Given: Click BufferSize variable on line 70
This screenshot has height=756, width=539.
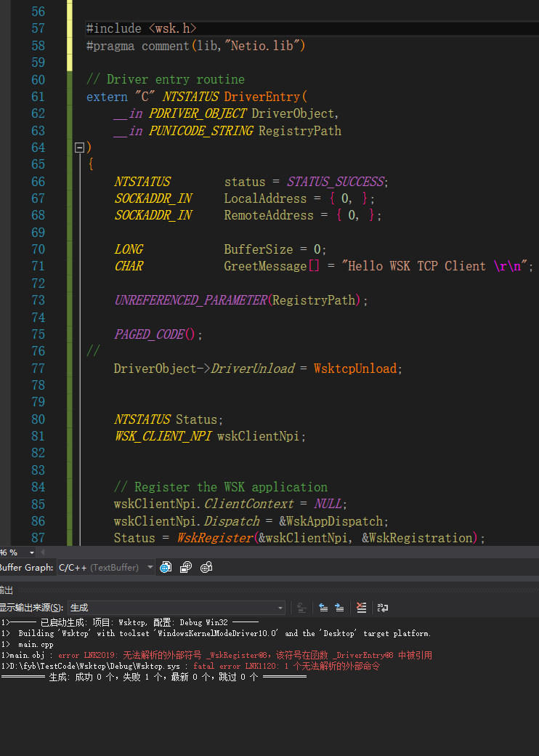Looking at the screenshot, I should 258,249.
